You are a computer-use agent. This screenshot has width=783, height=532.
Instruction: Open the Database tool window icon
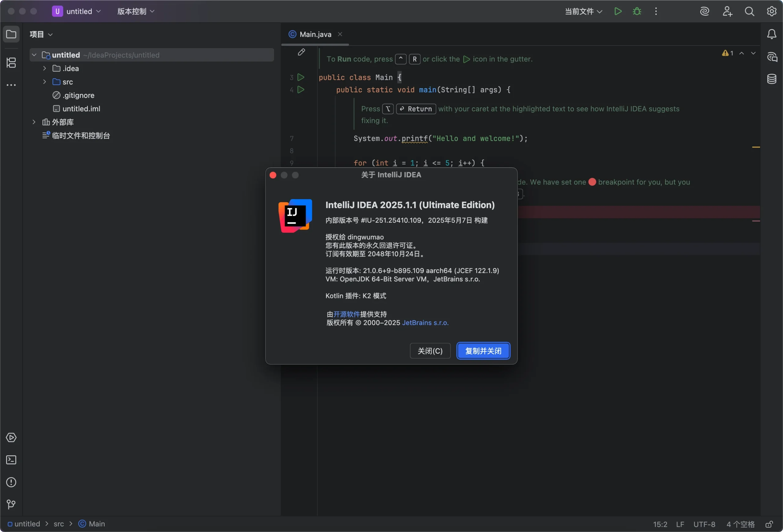772,79
